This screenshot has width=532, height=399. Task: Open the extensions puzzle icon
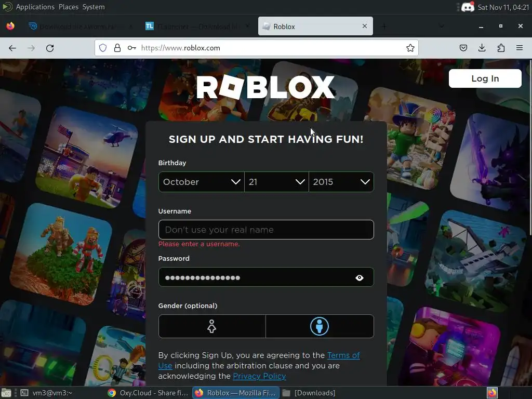click(x=501, y=48)
